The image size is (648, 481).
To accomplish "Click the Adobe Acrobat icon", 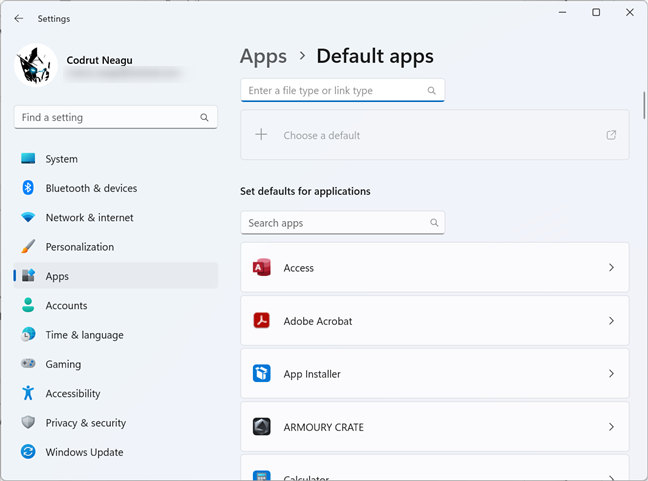I will [262, 321].
